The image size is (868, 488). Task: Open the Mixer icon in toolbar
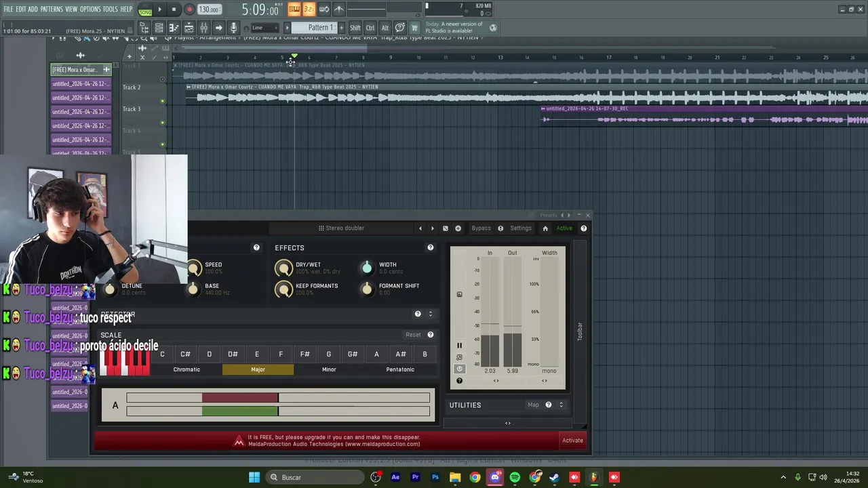(203, 28)
